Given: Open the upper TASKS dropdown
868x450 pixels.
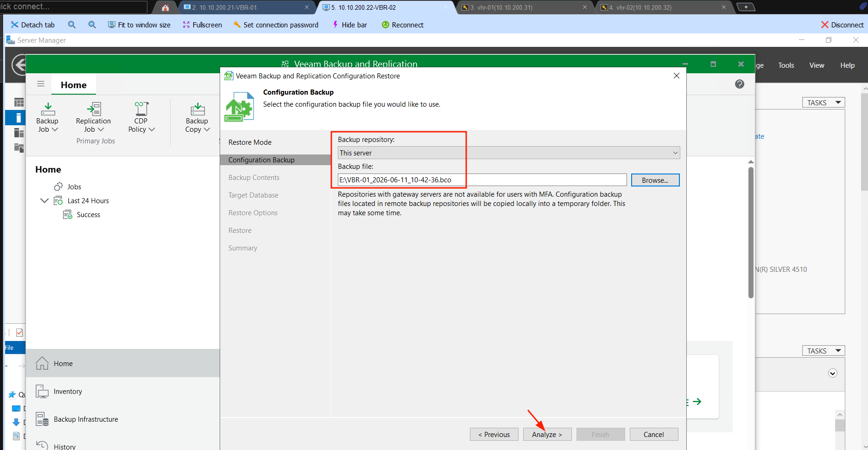Looking at the screenshot, I should pyautogui.click(x=824, y=103).
